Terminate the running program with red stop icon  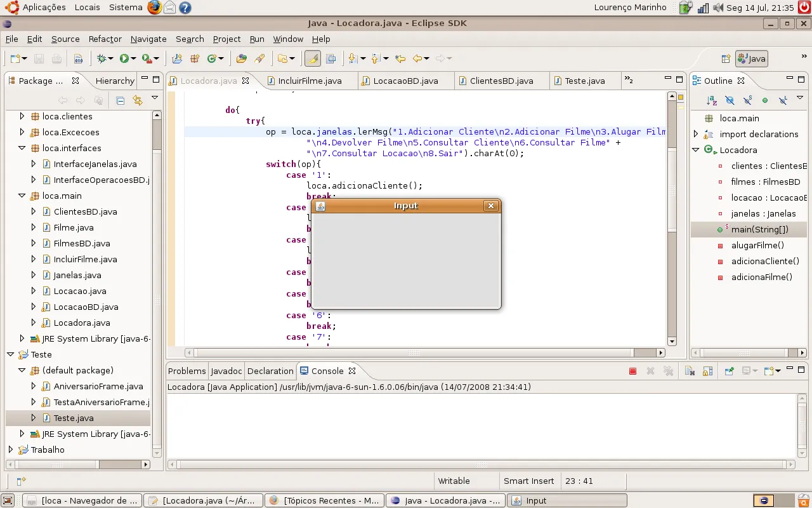[632, 371]
